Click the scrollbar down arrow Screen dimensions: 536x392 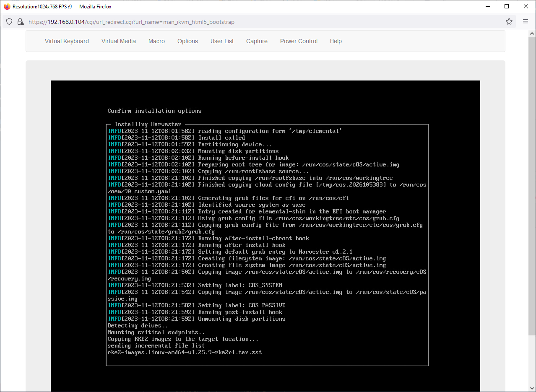coord(532,388)
